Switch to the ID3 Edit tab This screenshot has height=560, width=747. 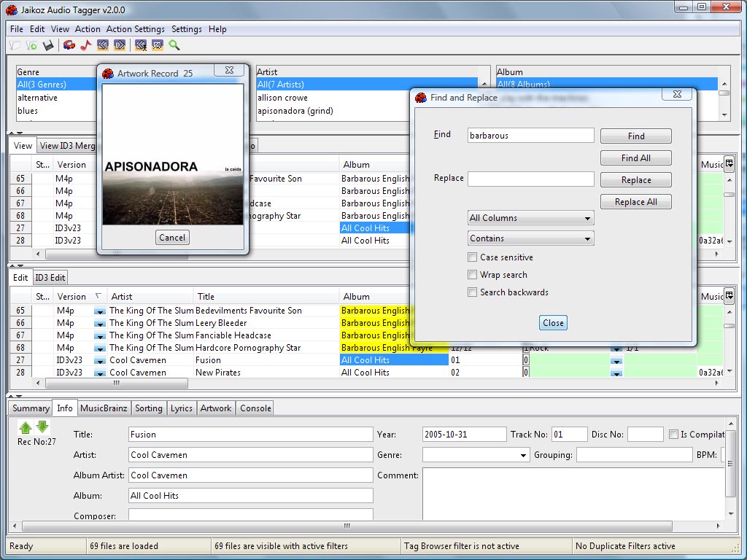pos(50,278)
